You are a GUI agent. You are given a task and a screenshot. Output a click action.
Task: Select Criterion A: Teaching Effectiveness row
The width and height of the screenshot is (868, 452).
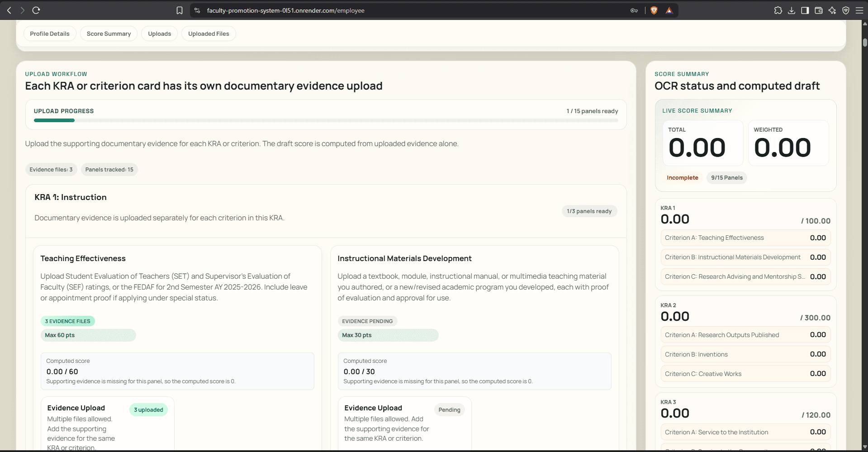click(745, 238)
